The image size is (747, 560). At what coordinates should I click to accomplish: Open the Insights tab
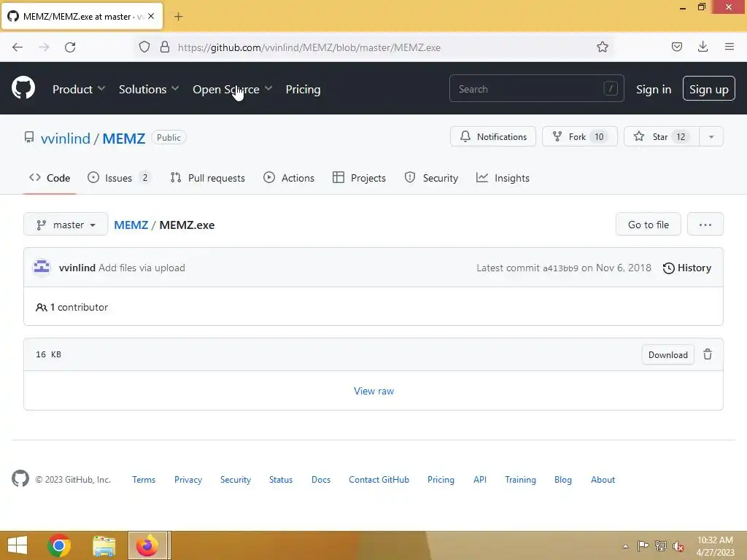503,178
